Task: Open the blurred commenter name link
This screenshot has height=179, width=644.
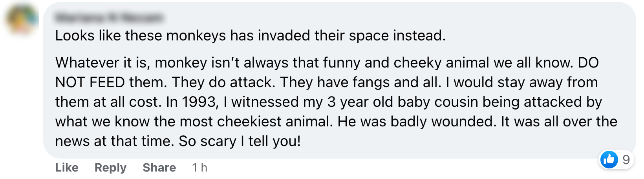Action: 109,18
